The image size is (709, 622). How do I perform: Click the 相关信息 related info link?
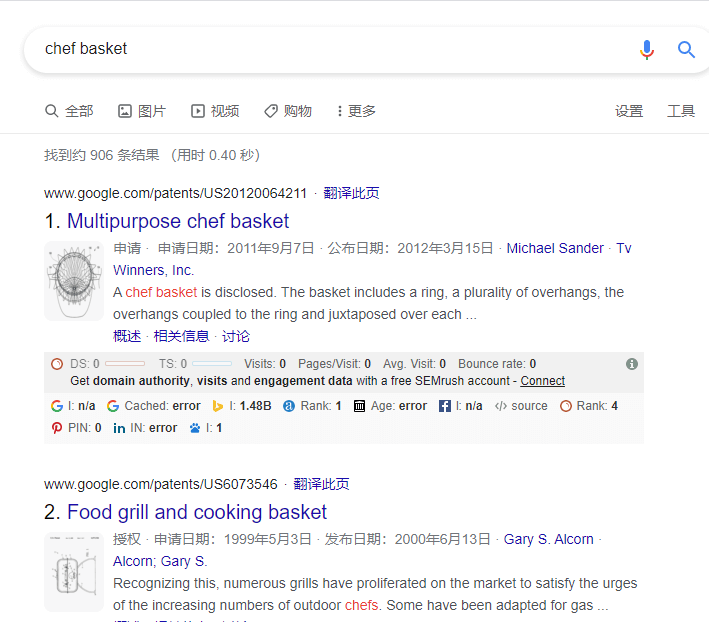coord(181,336)
